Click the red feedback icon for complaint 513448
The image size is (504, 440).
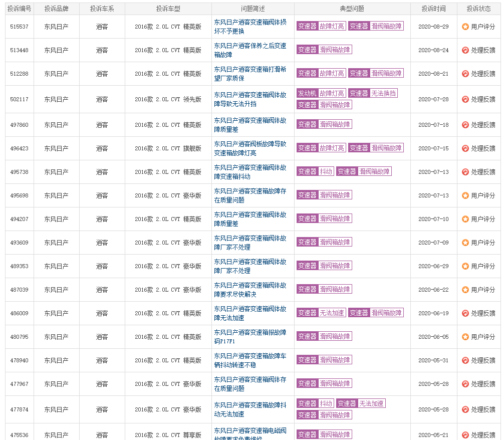tap(465, 50)
